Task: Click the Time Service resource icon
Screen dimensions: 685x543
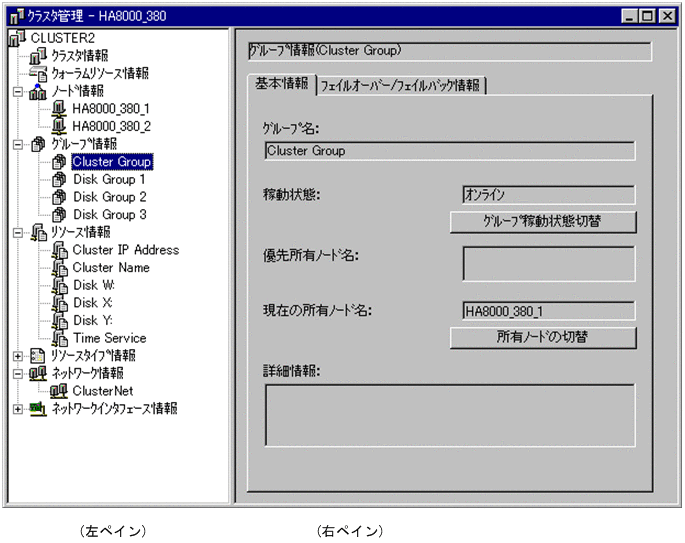Action: pos(60,338)
